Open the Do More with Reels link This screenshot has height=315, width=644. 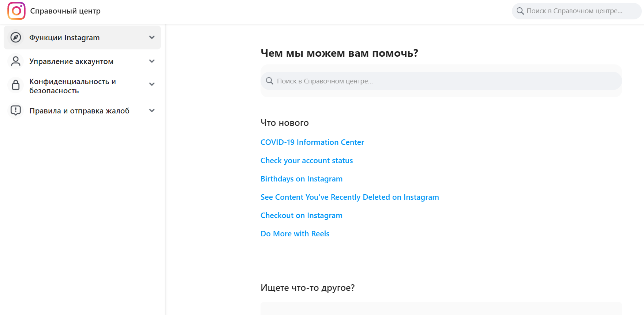[x=295, y=234]
